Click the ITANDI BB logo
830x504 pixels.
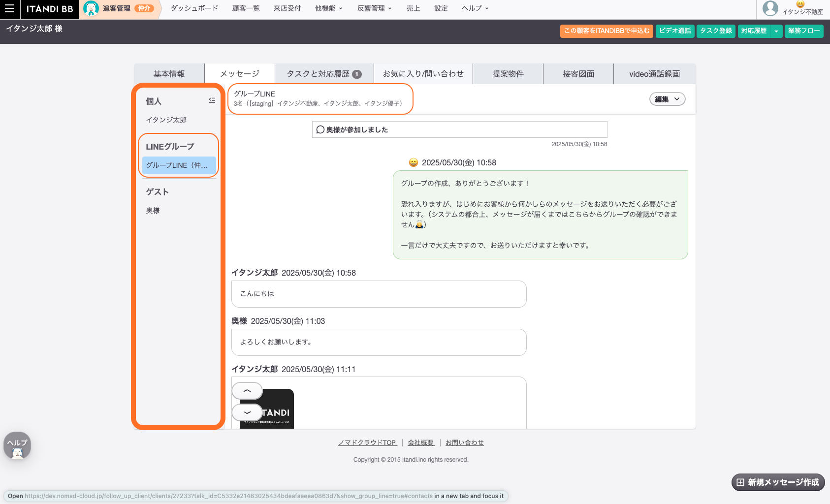pyautogui.click(x=50, y=9)
